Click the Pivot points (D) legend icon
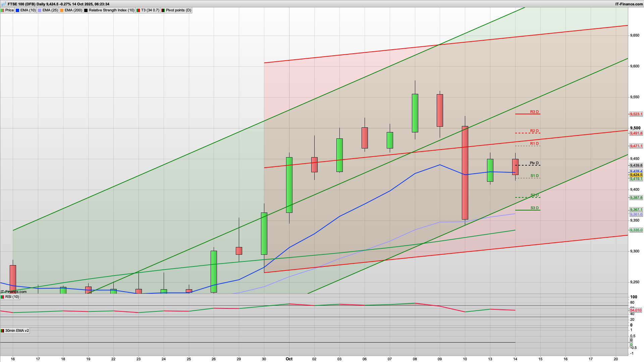This screenshot has width=644, height=362. coord(163,10)
